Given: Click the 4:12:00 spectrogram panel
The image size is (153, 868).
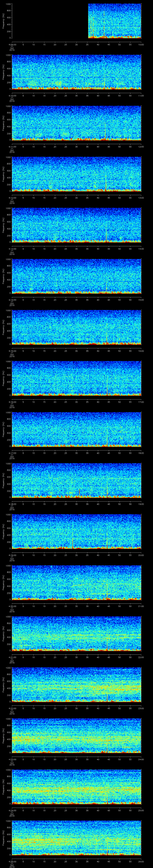Looking at the screenshot, I should pyautogui.click(x=76, y=174).
